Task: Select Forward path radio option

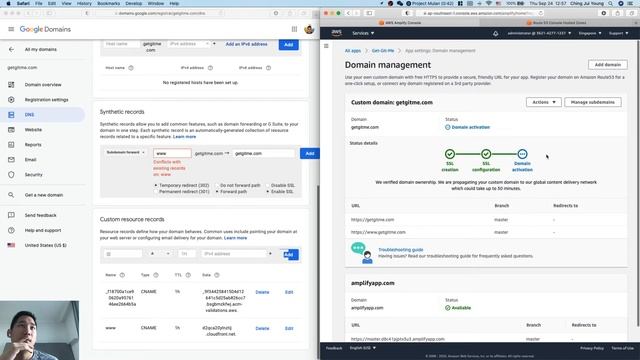Action: 217,191
